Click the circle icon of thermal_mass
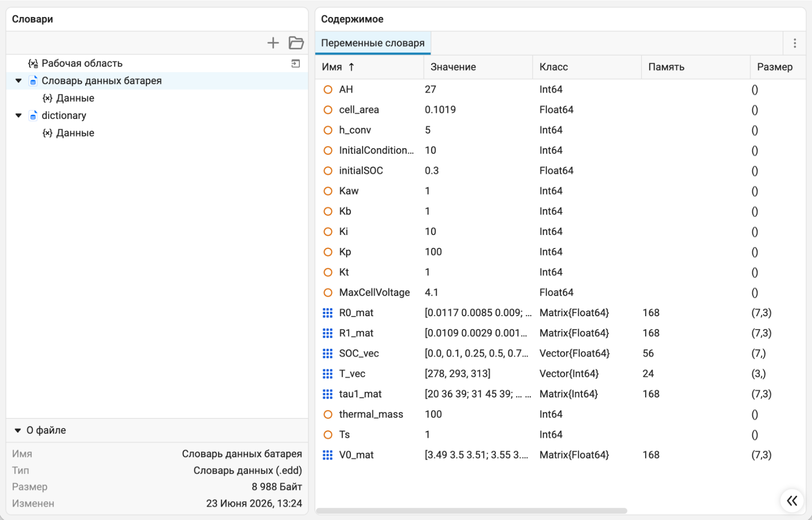The height and width of the screenshot is (520, 812). click(328, 414)
